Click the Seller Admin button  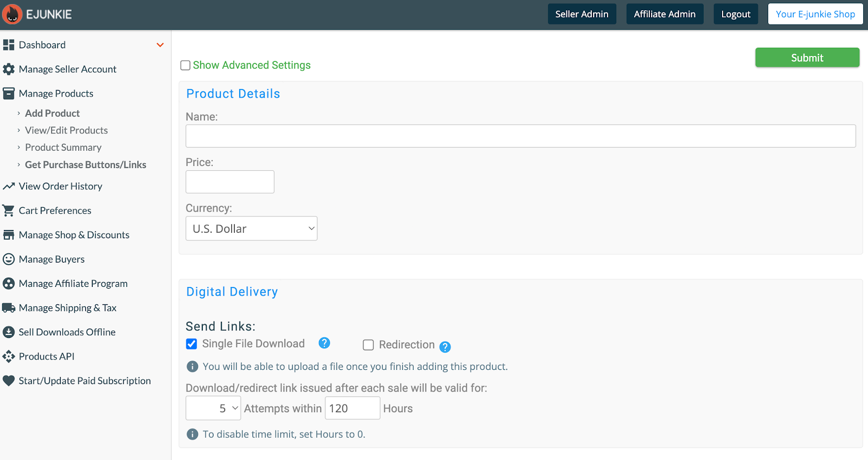coord(582,14)
